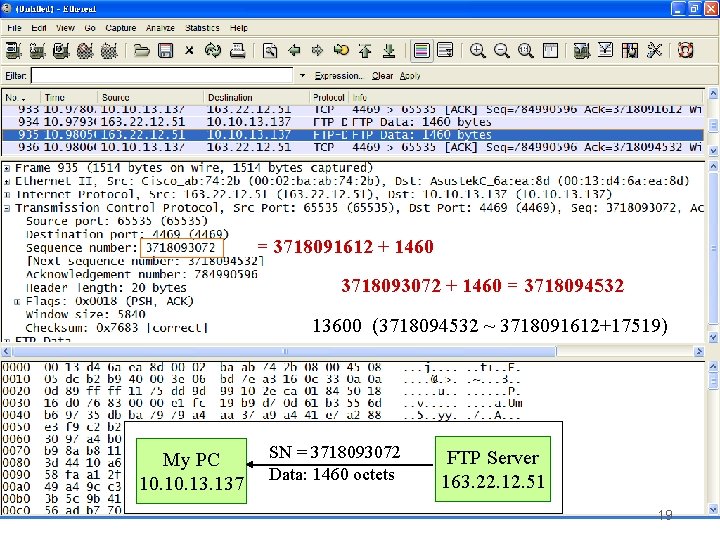Toggle packet list colorize button
This screenshot has width=720, height=540.
[422, 50]
